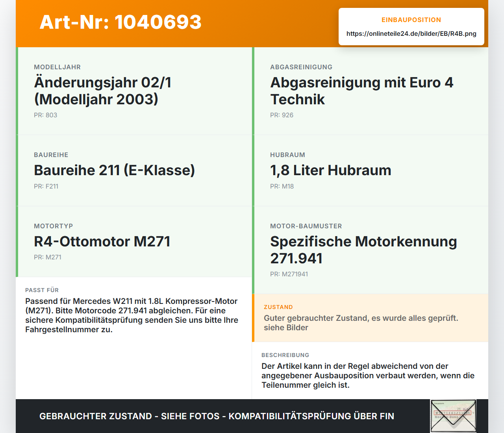This screenshot has width=504, height=433.
Task: Click the MOTOR-BAUMUSTER label
Action: tap(306, 226)
